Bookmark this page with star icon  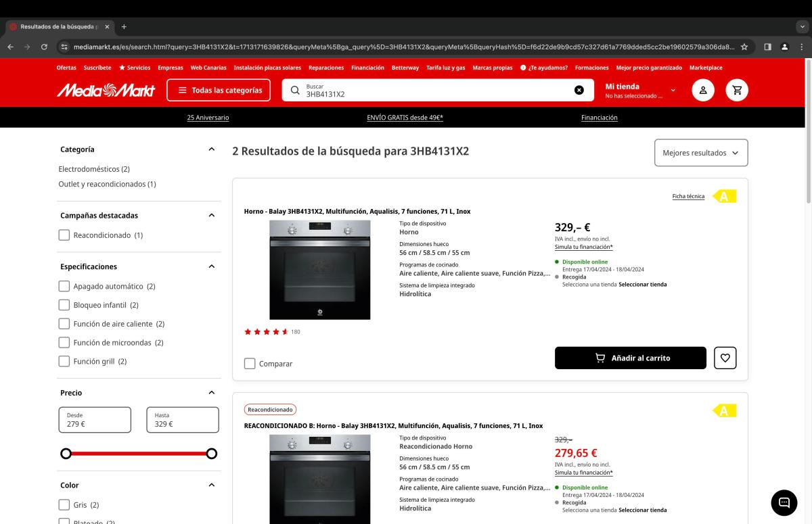(744, 47)
